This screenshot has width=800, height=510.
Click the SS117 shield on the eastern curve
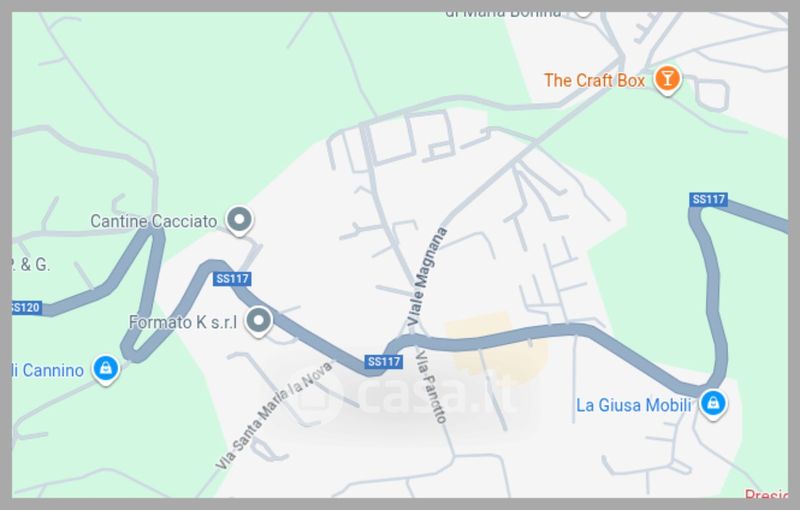tap(708, 199)
